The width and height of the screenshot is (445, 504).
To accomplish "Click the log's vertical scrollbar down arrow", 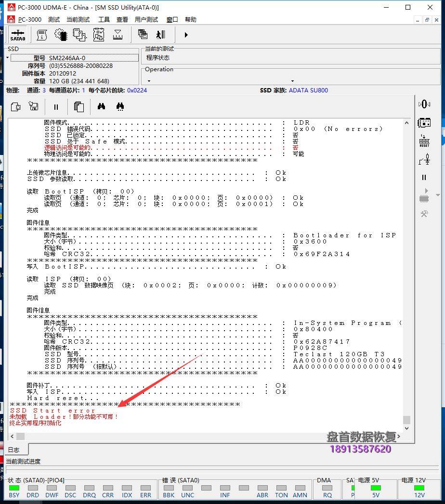I will point(407,428).
